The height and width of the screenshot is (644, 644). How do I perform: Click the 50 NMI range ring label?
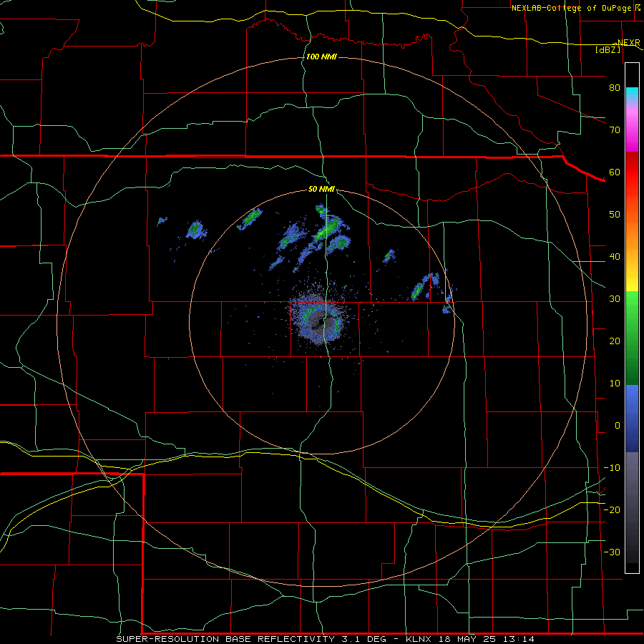(x=321, y=190)
